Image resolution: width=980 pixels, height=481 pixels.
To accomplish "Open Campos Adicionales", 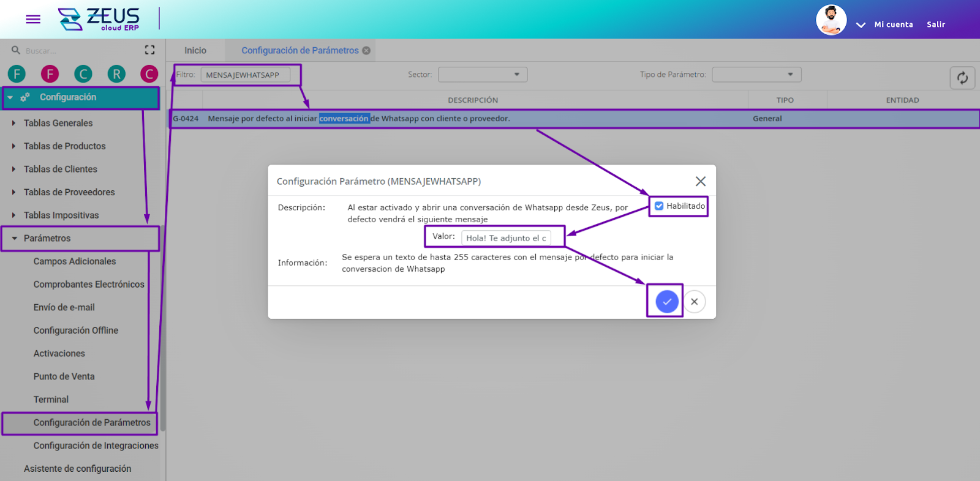I will point(75,261).
